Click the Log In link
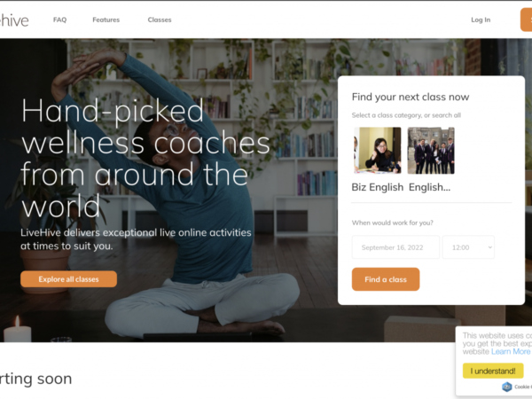Viewport: 532px width, 399px height. pyautogui.click(x=481, y=20)
